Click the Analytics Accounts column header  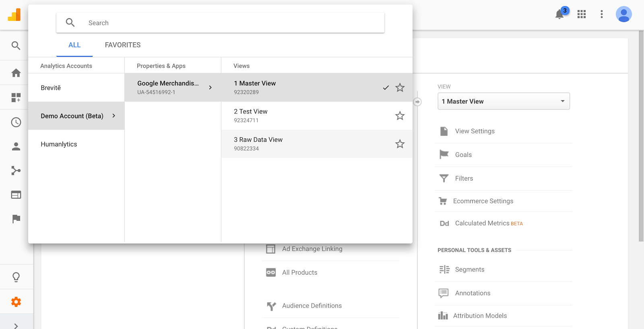[66, 66]
